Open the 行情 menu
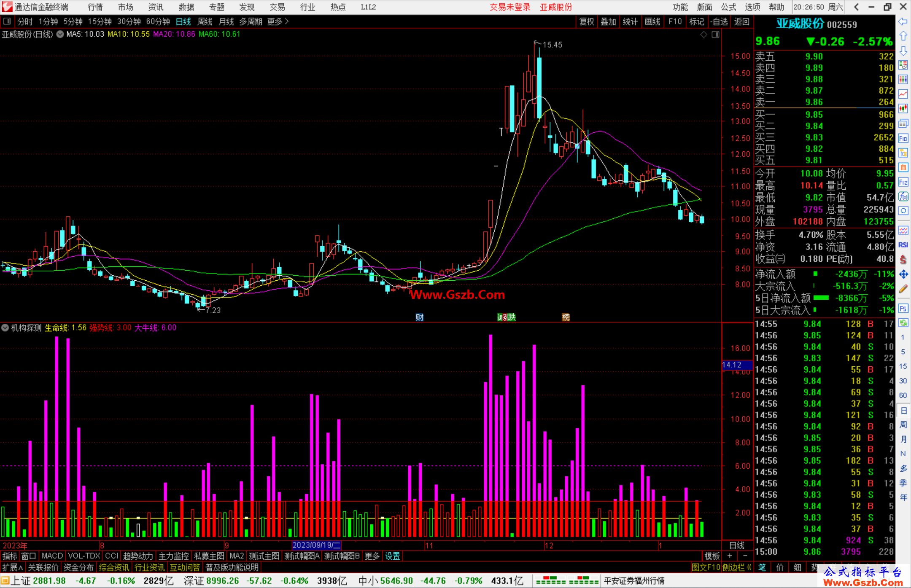 point(95,7)
